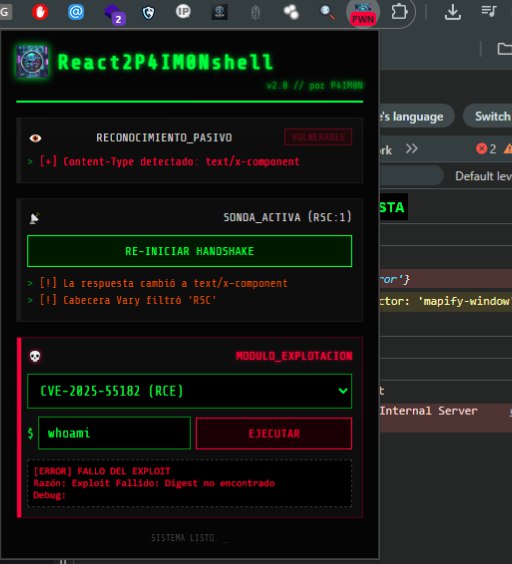The image size is (512, 564).
Task: Click the IP extension icon
Action: [x=183, y=12]
